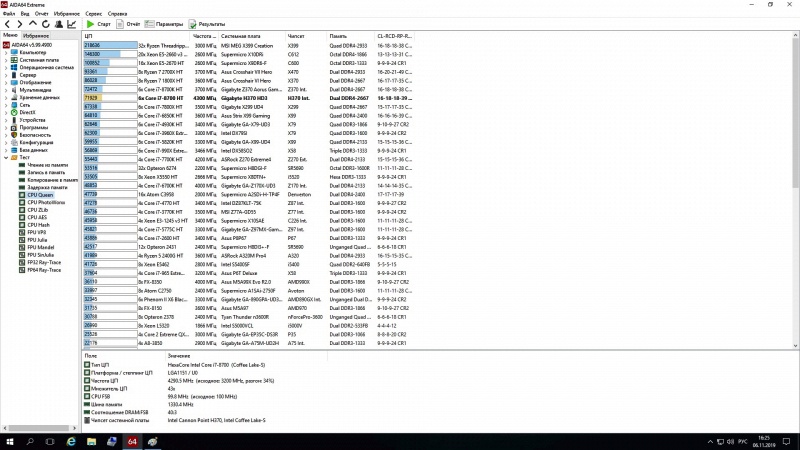Click the AIDA64 taskbar icon labeled 64

pos(132,442)
